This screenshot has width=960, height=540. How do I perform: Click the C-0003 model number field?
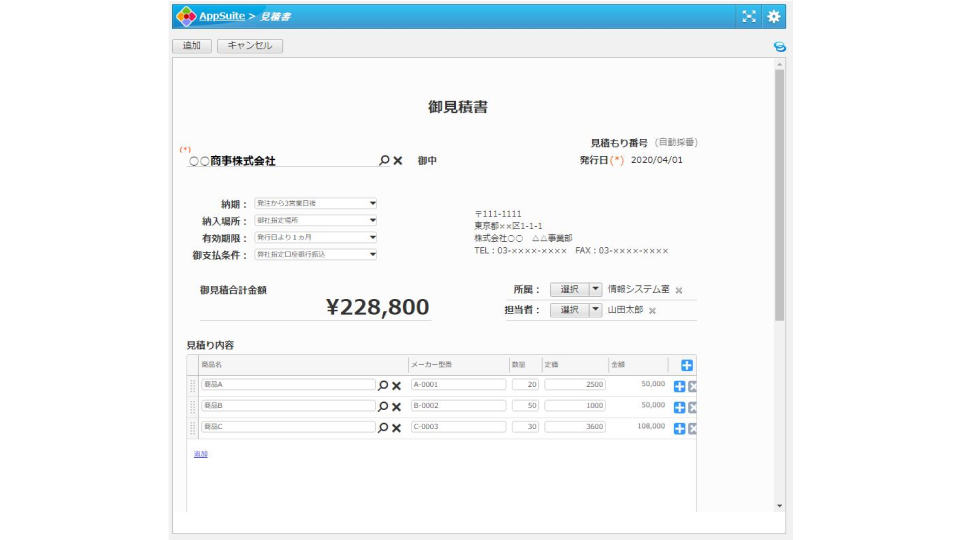459,427
